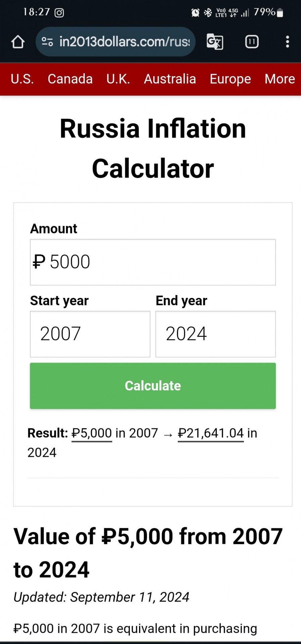
Task: Open site settings icon in address bar
Action: pyautogui.click(x=47, y=42)
